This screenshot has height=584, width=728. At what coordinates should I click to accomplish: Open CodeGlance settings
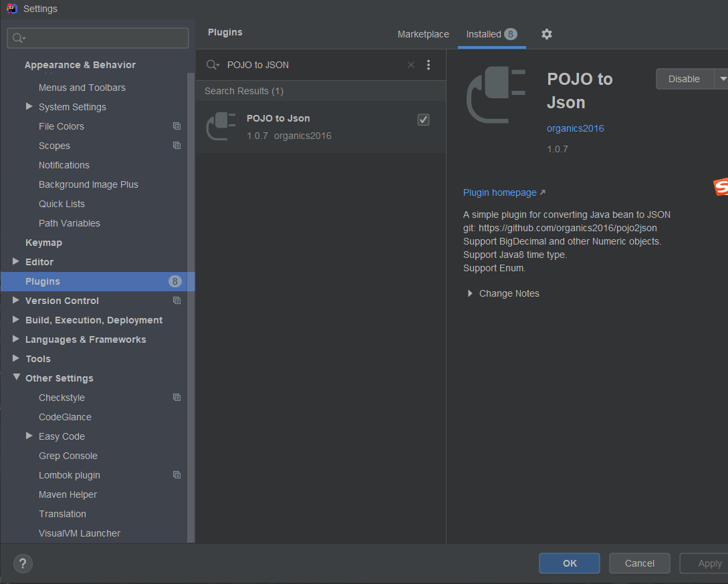coord(65,417)
